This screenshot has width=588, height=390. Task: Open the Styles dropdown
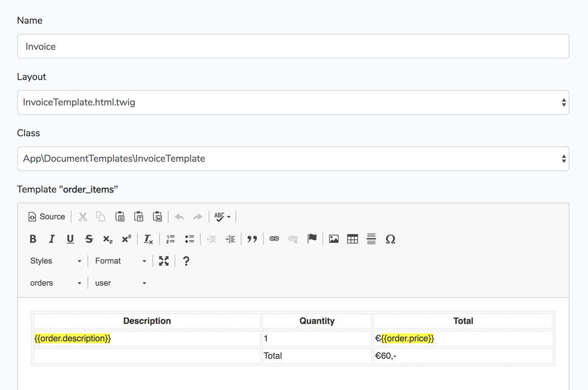point(56,261)
